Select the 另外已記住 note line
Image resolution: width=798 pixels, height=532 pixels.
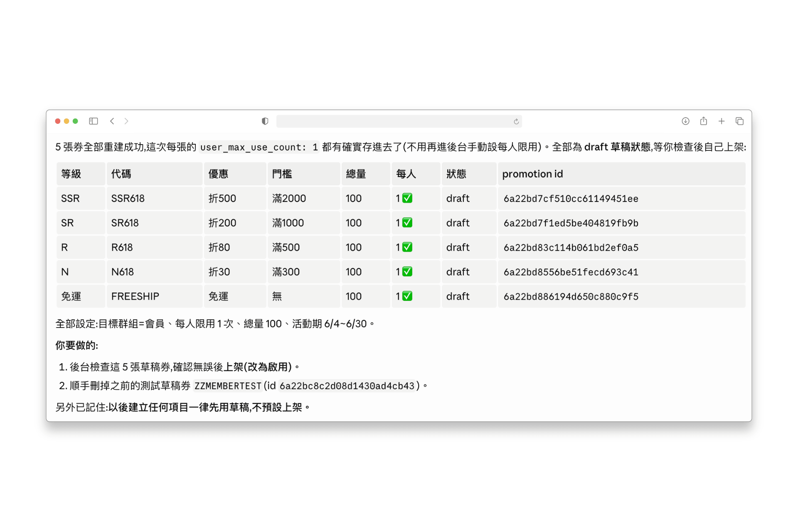click(x=183, y=407)
